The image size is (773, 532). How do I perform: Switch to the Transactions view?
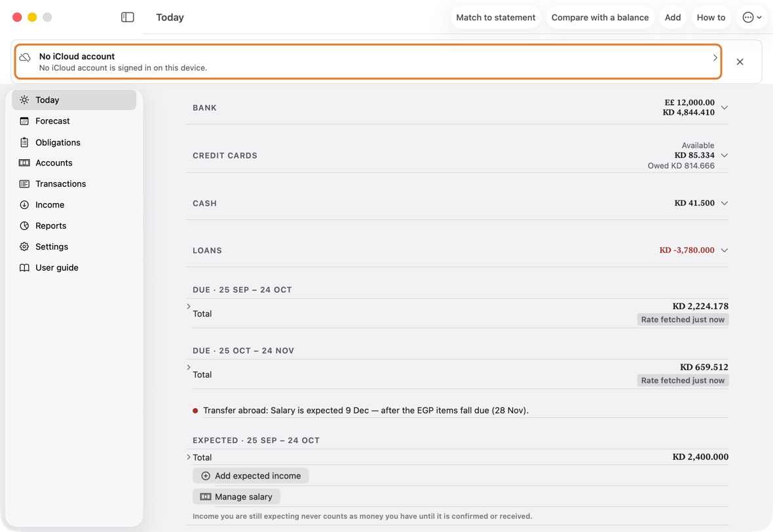(x=74, y=184)
